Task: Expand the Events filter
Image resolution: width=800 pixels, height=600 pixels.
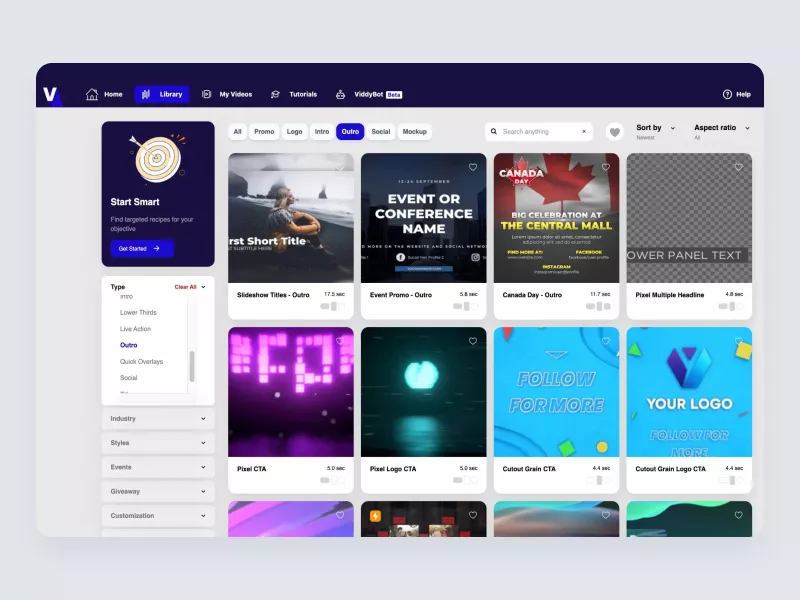Action: coord(158,467)
